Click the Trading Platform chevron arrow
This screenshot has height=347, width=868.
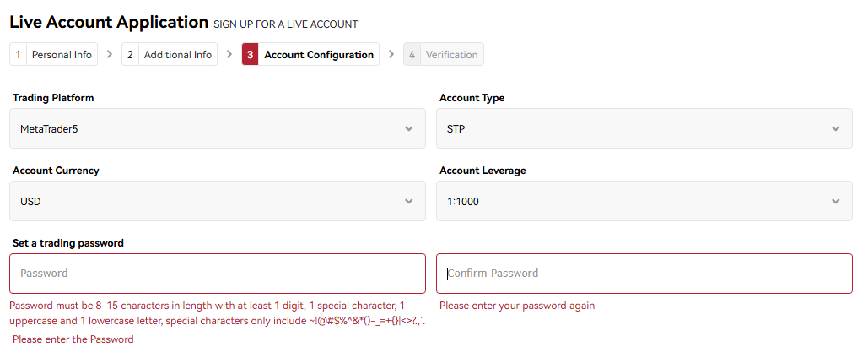pyautogui.click(x=409, y=129)
